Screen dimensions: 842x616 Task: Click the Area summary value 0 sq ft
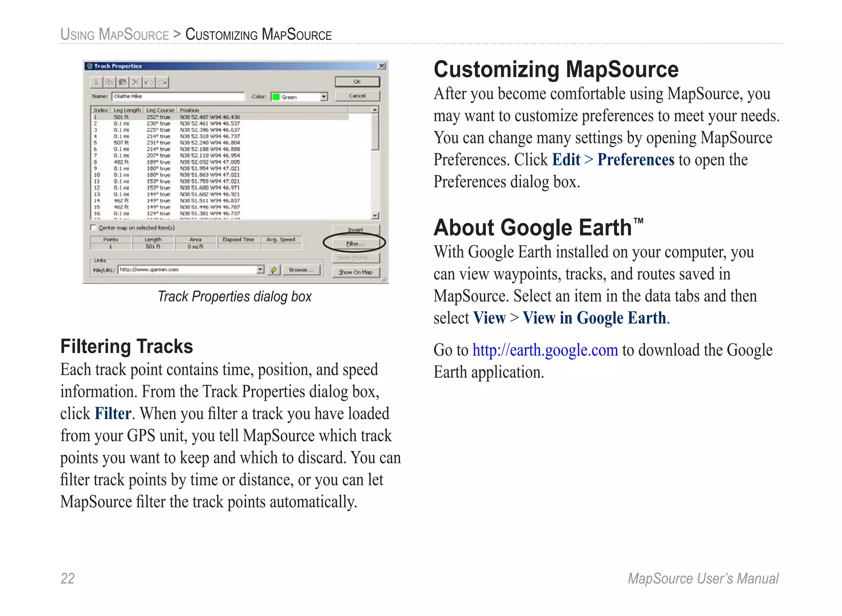196,247
